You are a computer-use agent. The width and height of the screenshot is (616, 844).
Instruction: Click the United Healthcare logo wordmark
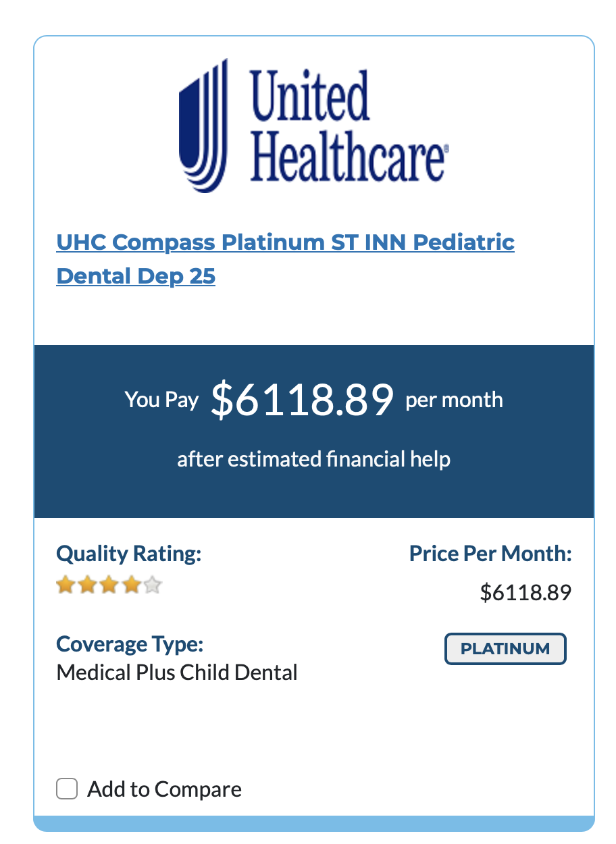coord(347,126)
